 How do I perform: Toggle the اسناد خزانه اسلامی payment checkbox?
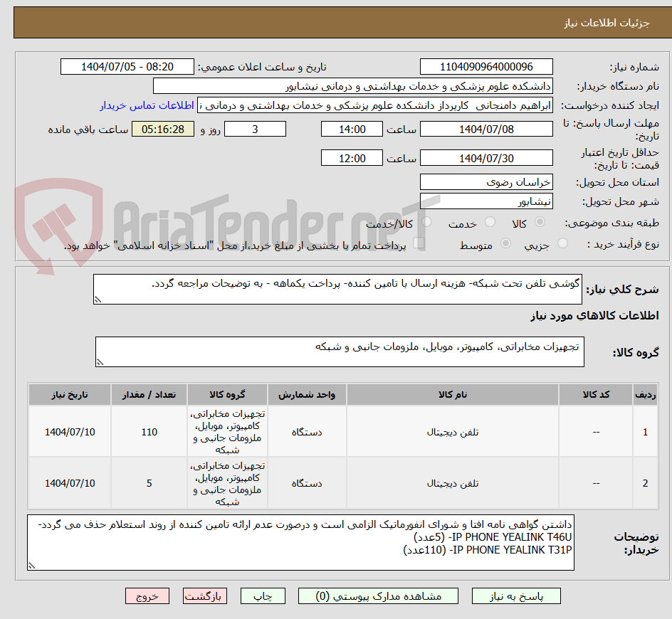[419, 243]
